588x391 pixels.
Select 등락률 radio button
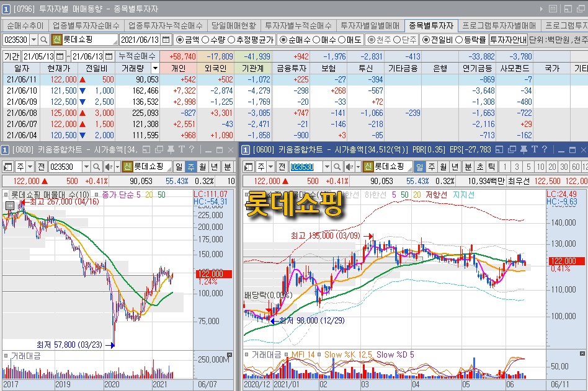pyautogui.click(x=459, y=40)
